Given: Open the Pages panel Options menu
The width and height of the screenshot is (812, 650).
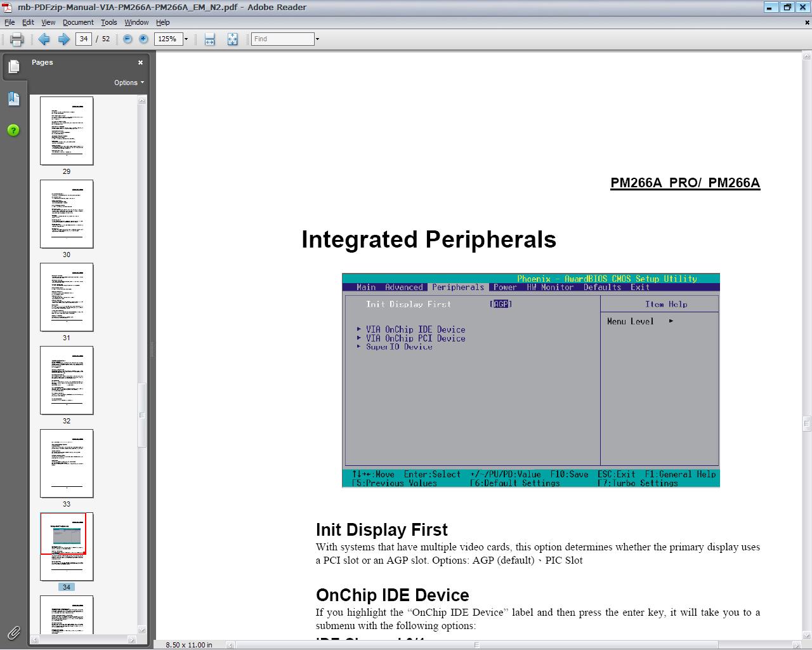Looking at the screenshot, I should point(129,83).
